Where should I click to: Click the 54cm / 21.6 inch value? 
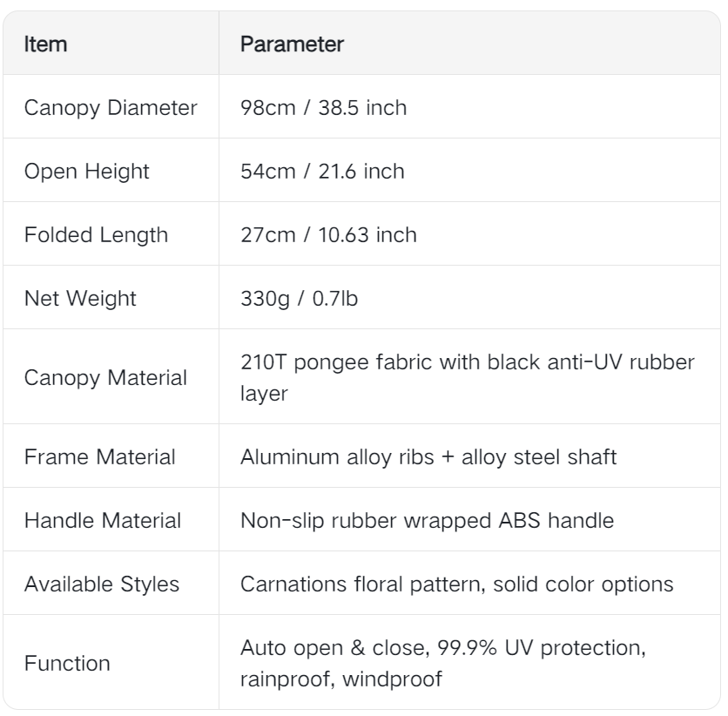tap(323, 172)
